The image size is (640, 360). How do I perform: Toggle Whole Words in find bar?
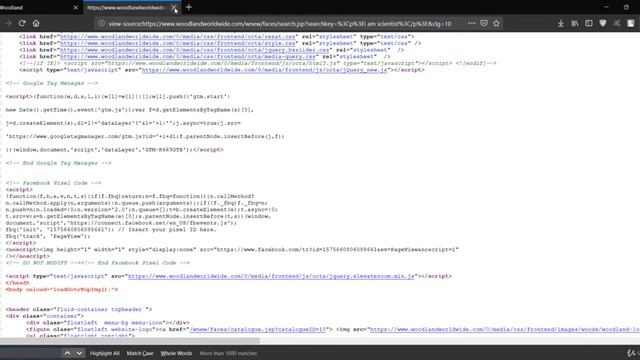176,353
